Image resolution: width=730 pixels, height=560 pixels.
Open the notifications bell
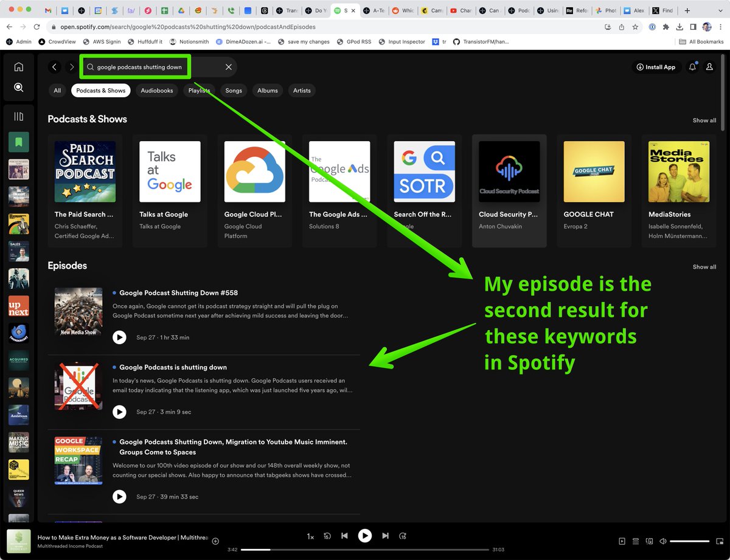click(x=692, y=67)
